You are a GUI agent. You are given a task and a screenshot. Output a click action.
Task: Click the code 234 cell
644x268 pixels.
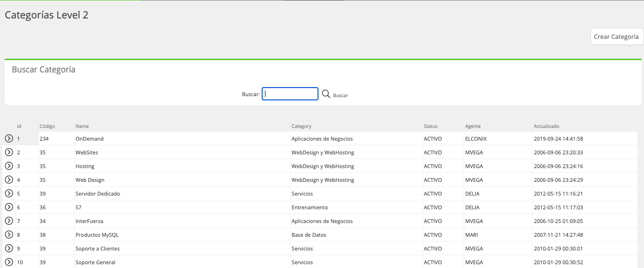(56, 139)
